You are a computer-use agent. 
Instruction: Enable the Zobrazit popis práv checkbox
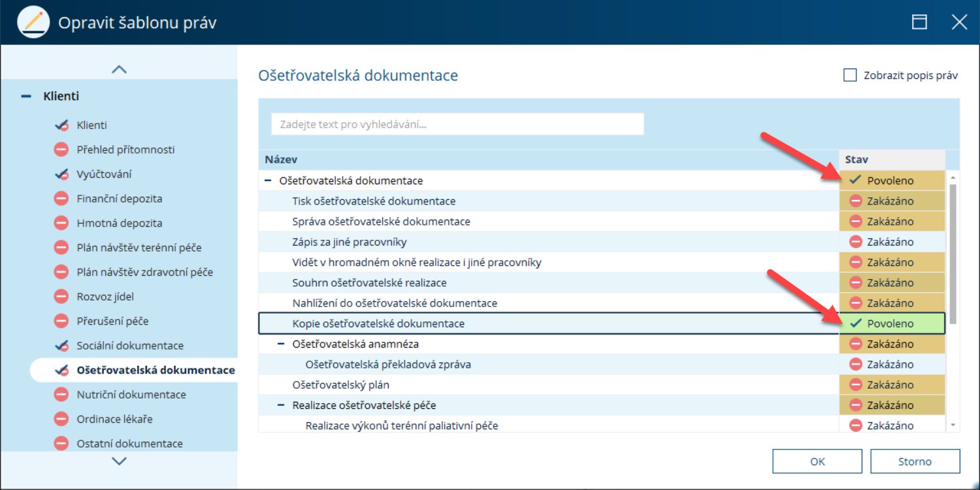point(850,75)
